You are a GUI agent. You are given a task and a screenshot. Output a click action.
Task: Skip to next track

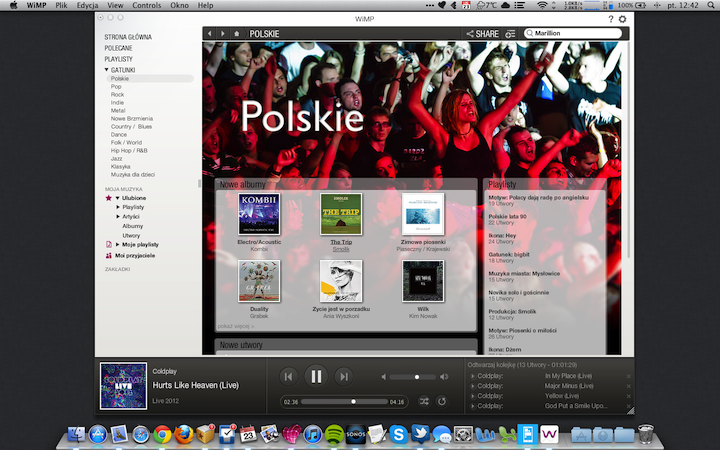(343, 377)
